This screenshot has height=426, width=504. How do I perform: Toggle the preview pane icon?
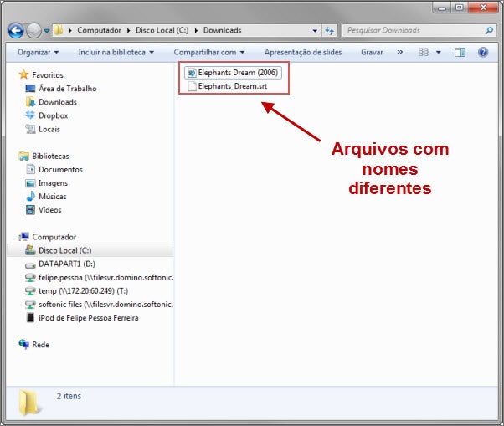coord(460,52)
